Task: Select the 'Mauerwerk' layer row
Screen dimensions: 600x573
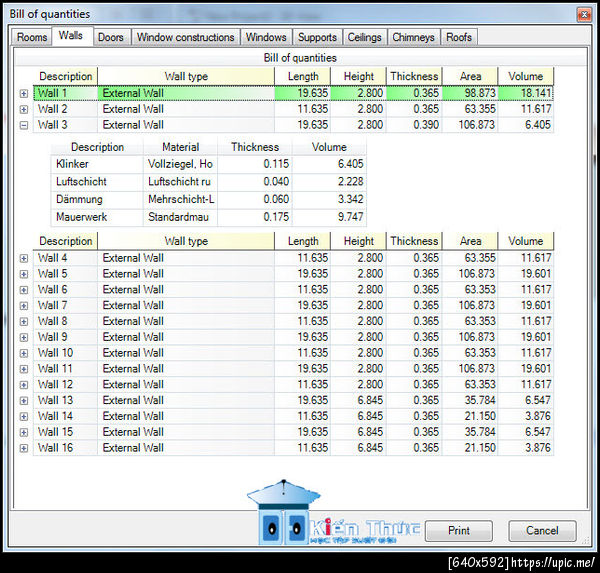Action: tap(209, 217)
